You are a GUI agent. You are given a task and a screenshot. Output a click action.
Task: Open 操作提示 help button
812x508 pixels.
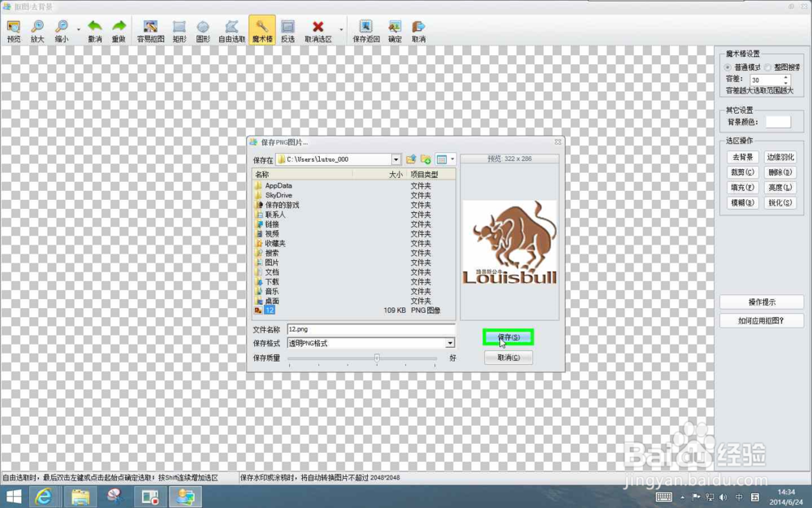tap(762, 302)
